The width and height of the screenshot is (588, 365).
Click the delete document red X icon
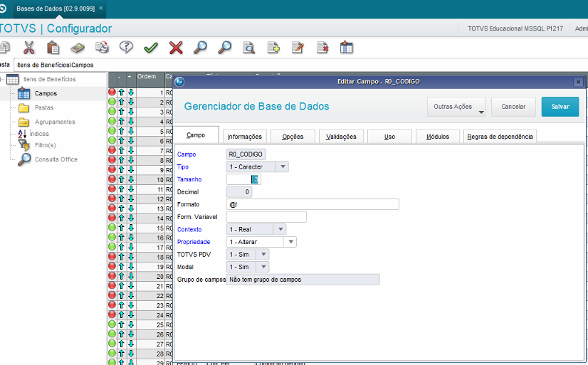[x=322, y=48]
